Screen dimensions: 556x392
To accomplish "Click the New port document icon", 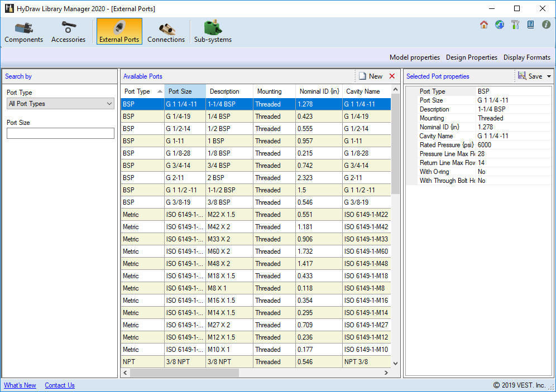I will point(363,76).
